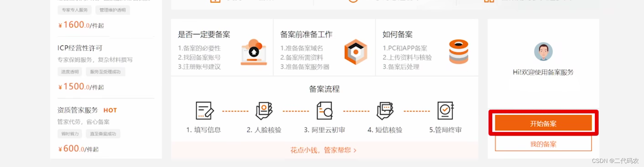
Task: Click the 3. 阿里云初审 step label
Action: point(324,130)
